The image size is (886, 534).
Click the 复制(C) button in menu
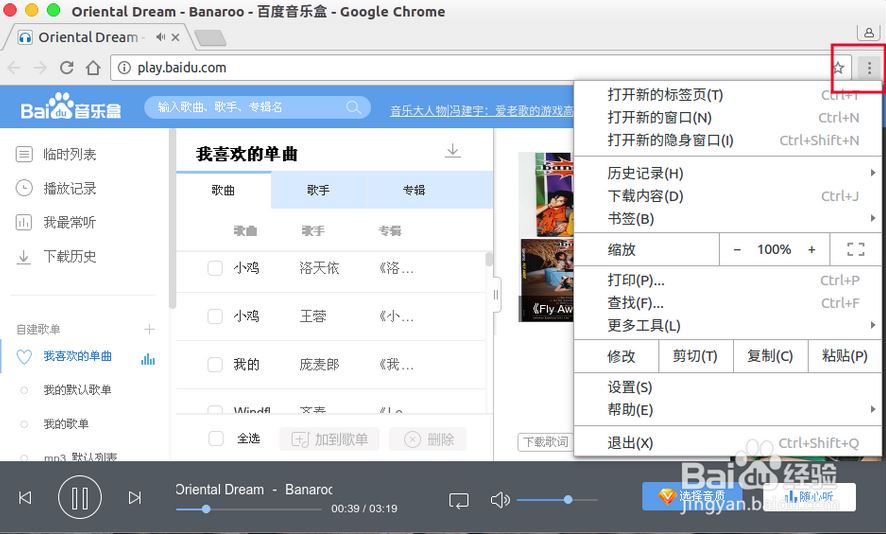pyautogui.click(x=770, y=356)
